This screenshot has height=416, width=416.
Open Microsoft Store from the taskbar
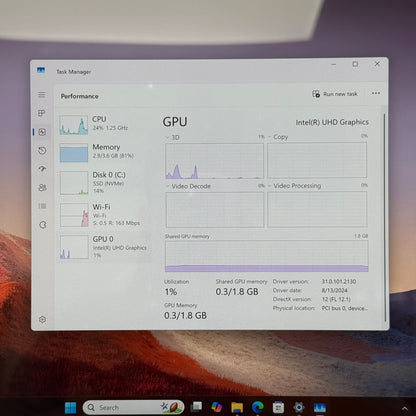(x=278, y=407)
